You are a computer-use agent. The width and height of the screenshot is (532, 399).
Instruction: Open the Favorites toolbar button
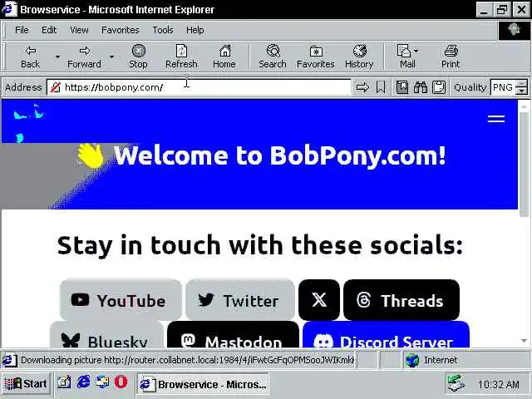click(316, 57)
